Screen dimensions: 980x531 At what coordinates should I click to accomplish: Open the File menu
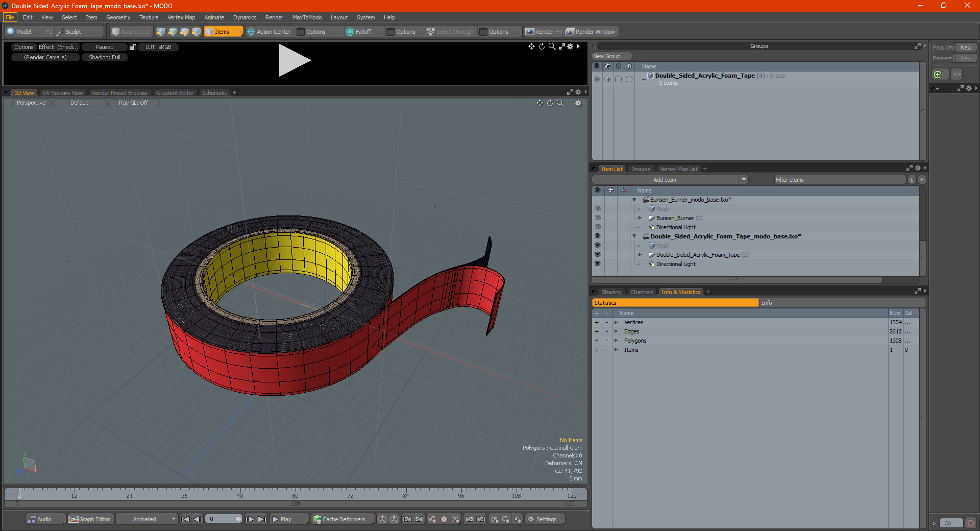tap(10, 17)
